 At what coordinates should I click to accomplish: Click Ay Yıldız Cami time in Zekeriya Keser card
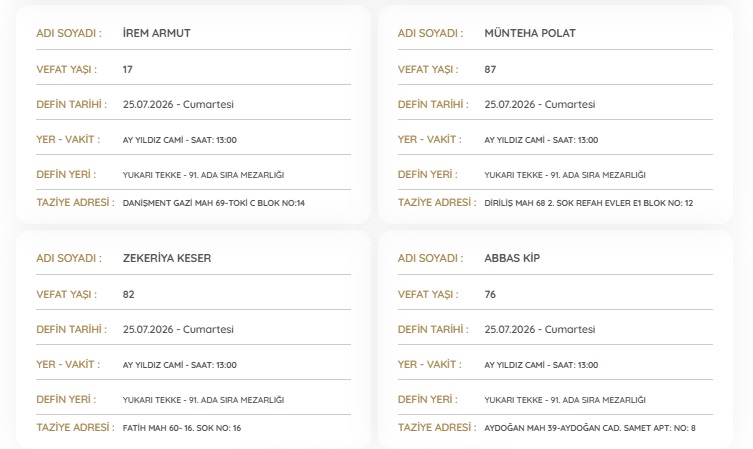click(x=180, y=365)
